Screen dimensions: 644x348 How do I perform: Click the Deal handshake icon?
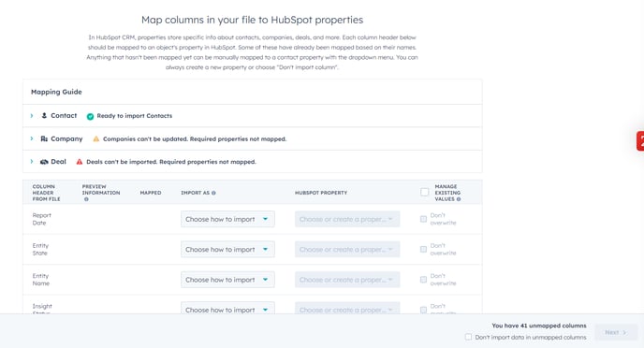(x=44, y=162)
